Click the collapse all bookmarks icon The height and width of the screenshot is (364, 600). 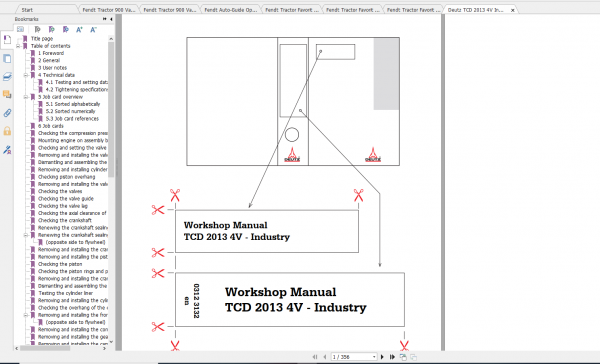[x=65, y=29]
